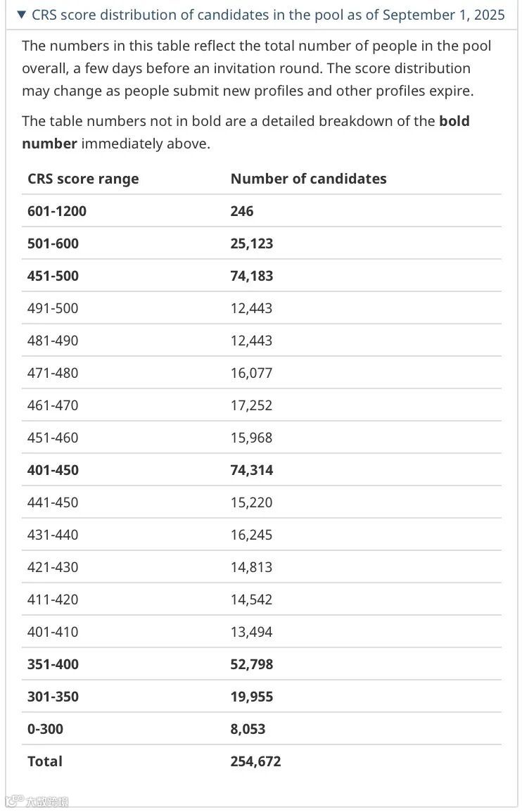Screen dimensions: 522x812
Task: Click the 74,183 candidates value
Action: tap(252, 276)
